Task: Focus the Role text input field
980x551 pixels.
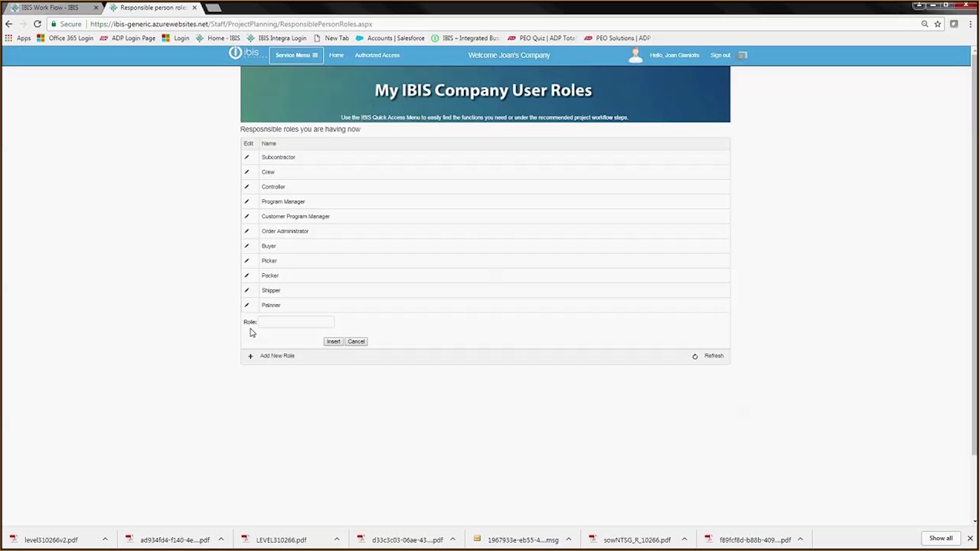Action: coord(296,322)
